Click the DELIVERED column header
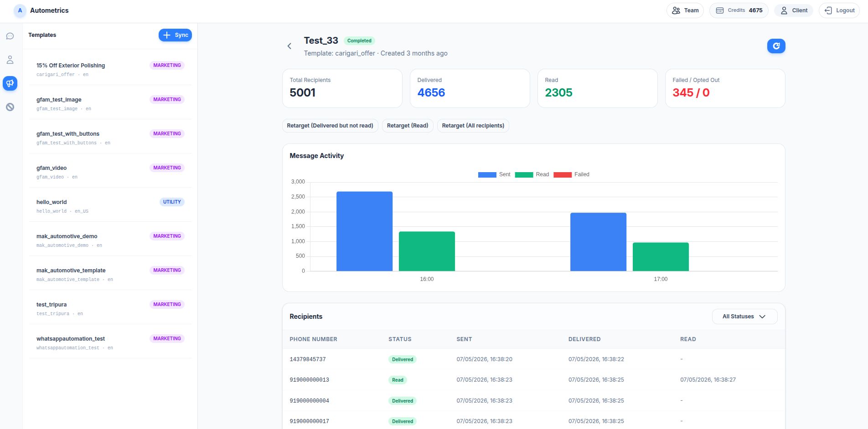 pos(584,339)
